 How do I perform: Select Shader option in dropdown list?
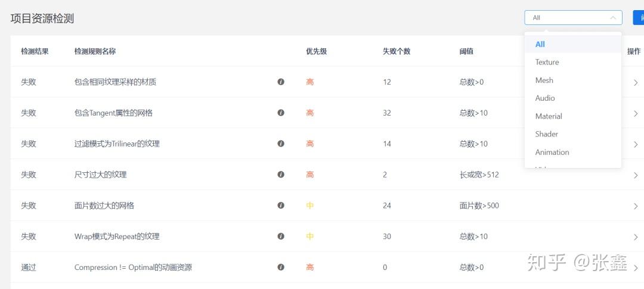pyautogui.click(x=573, y=134)
